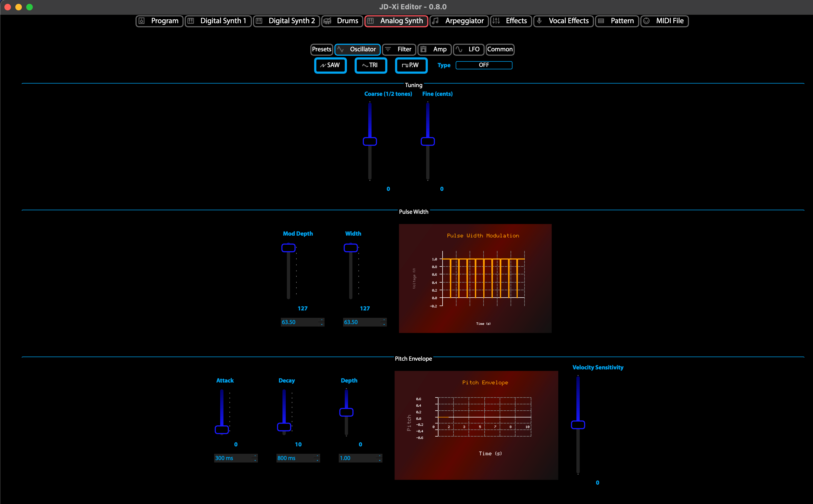Click the Effects mixer sliders icon

click(x=496, y=21)
